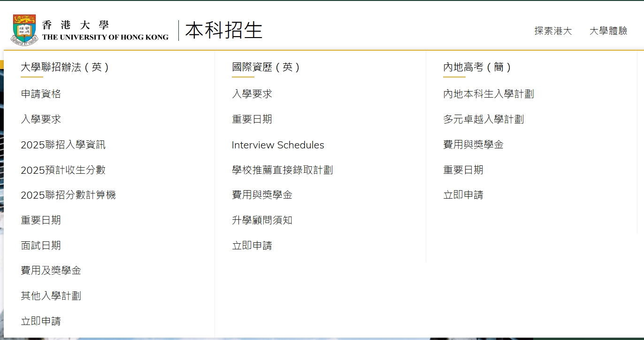644x340 pixels.
Task: Open 內地本科生入學計劃 page
Action: tap(488, 93)
